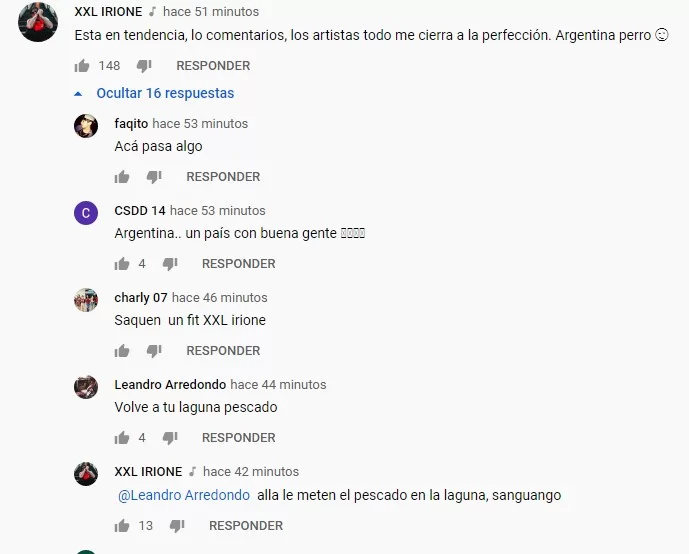
Task: Click RESPONDER under CSDD 14's reply
Action: pos(239,264)
